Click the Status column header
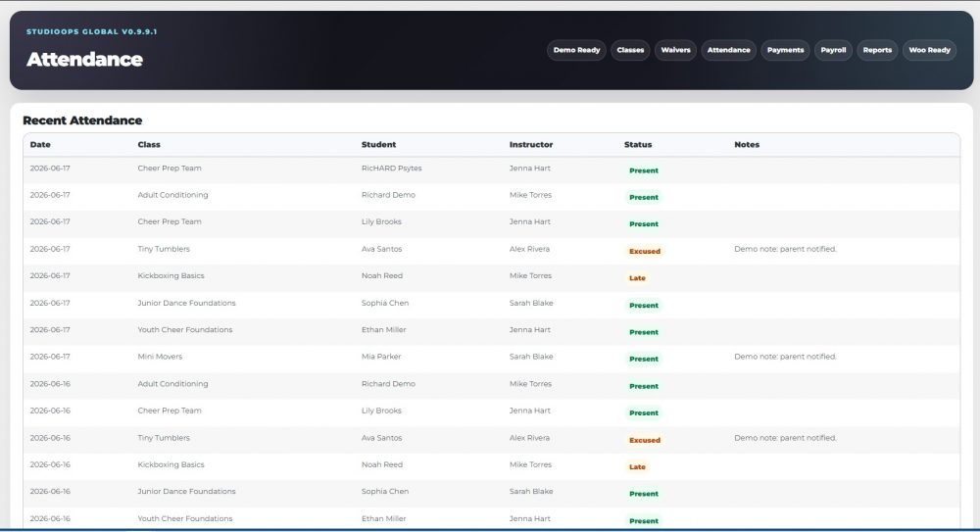980x532 pixels. 638,144
